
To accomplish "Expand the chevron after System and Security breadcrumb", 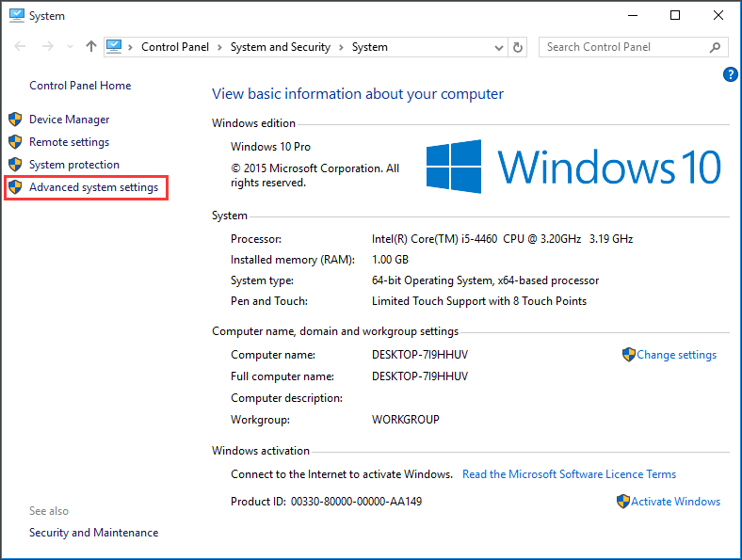I will pyautogui.click(x=342, y=47).
